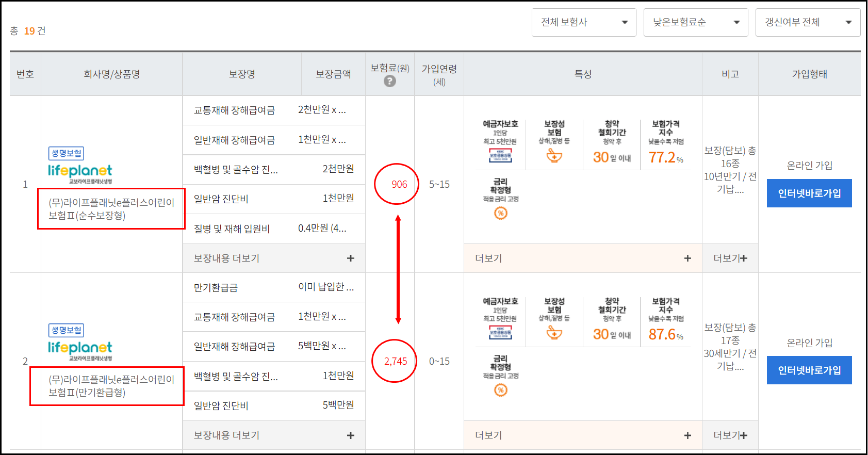Click the coverage insurance bowl icon in row 2
868x455 pixels.
[x=554, y=333]
